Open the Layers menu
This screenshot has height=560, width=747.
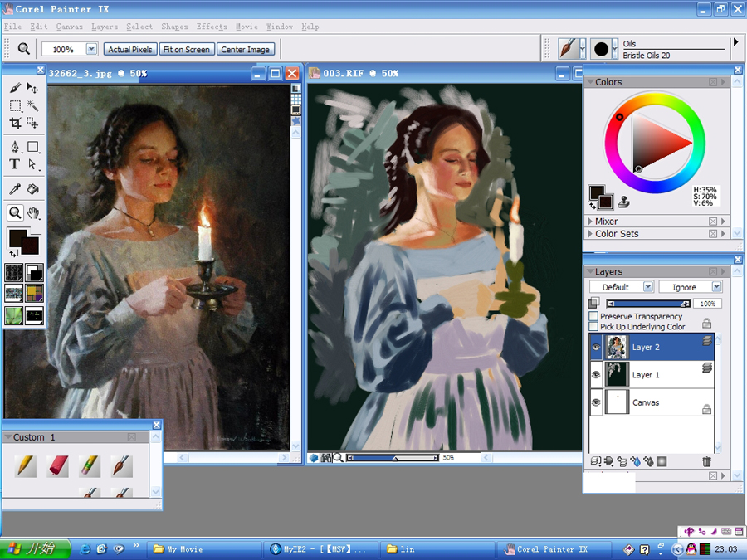coord(105,27)
